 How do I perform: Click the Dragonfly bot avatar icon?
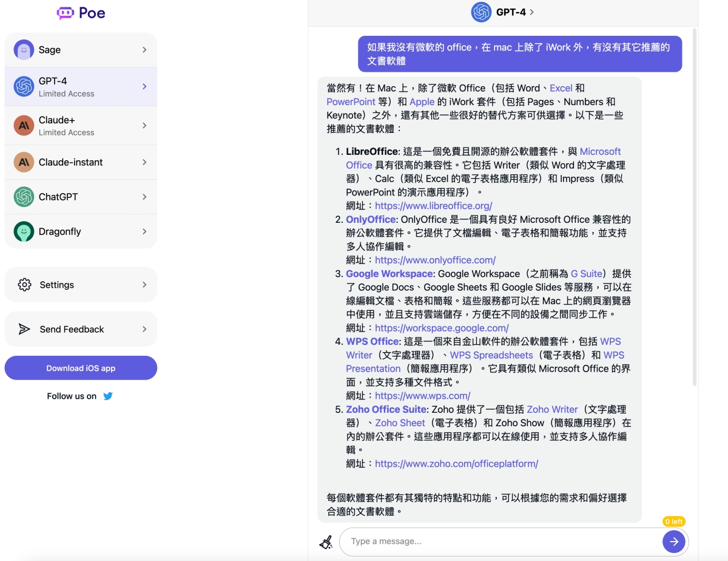click(x=24, y=231)
